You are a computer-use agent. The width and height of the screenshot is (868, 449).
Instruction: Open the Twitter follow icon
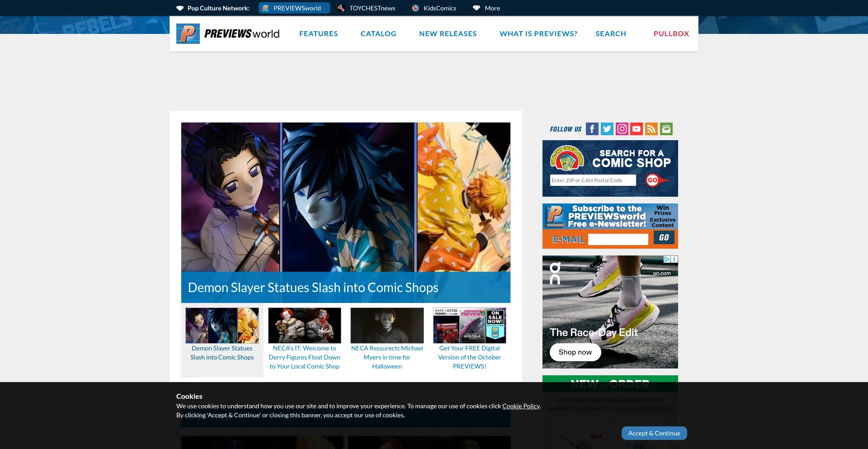607,129
